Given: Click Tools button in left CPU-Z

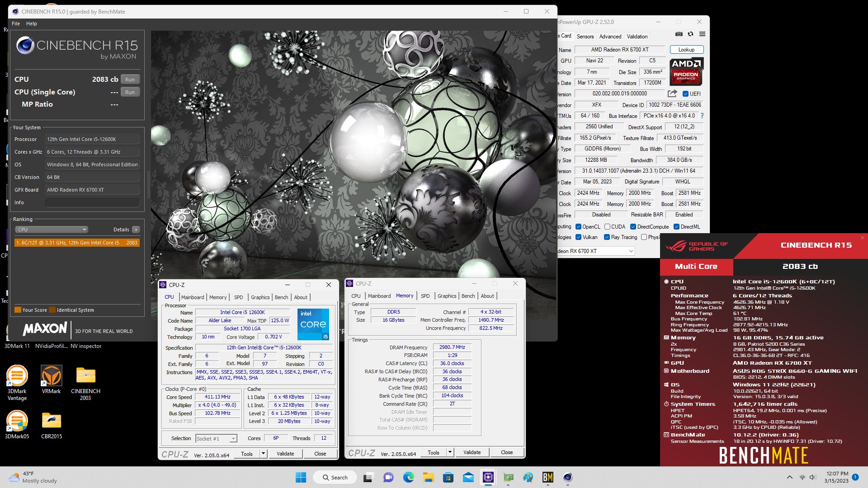Looking at the screenshot, I should pos(247,454).
